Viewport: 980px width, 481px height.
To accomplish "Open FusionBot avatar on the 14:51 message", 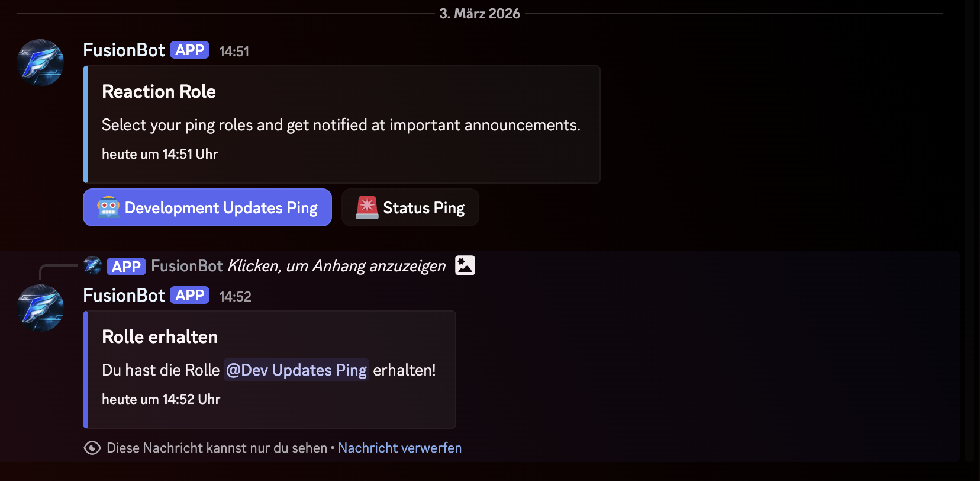I will pyautogui.click(x=40, y=63).
